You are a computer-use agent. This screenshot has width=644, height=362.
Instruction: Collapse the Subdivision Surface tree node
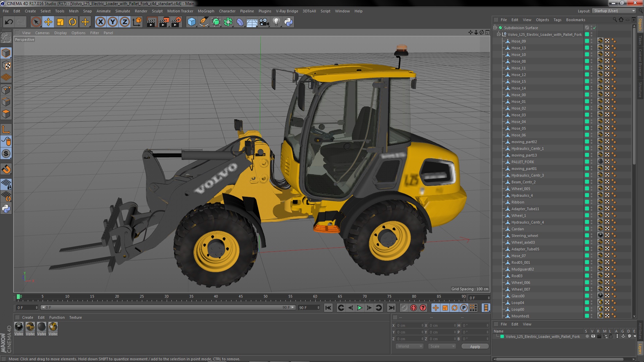(x=495, y=27)
